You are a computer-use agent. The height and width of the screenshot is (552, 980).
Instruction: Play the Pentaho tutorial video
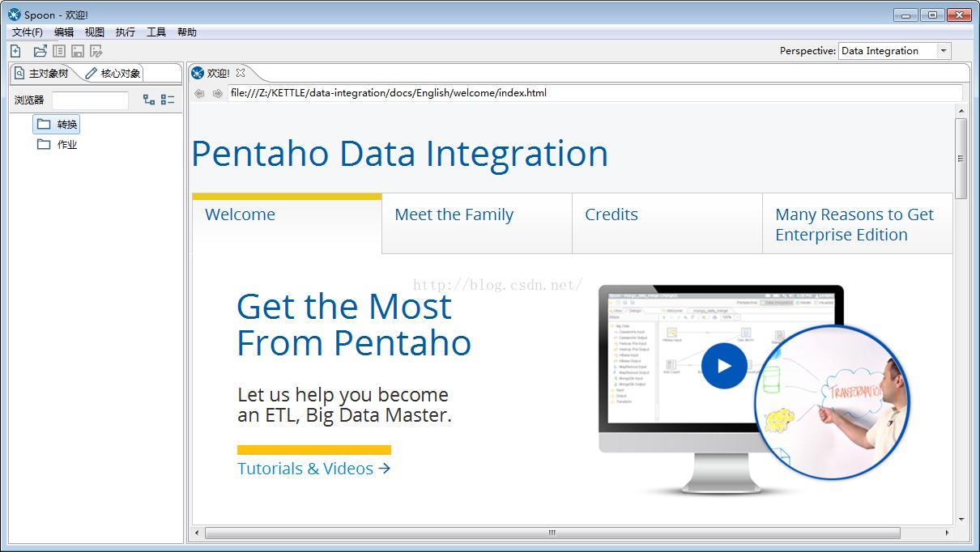tap(724, 366)
